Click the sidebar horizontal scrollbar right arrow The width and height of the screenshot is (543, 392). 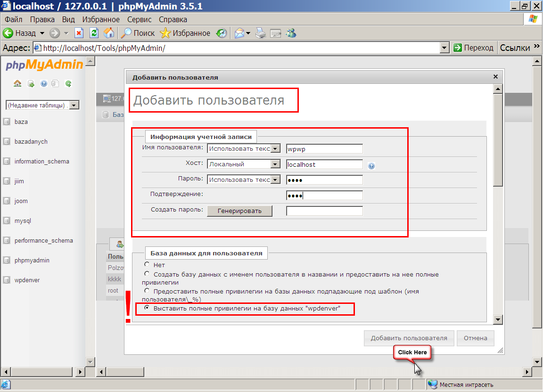click(80, 372)
